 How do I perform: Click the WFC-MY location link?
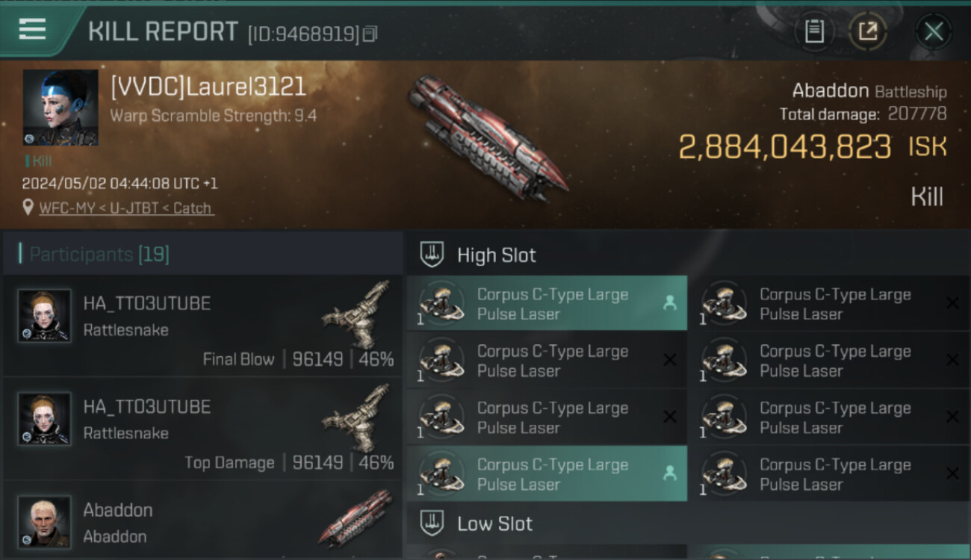pyautogui.click(x=126, y=208)
